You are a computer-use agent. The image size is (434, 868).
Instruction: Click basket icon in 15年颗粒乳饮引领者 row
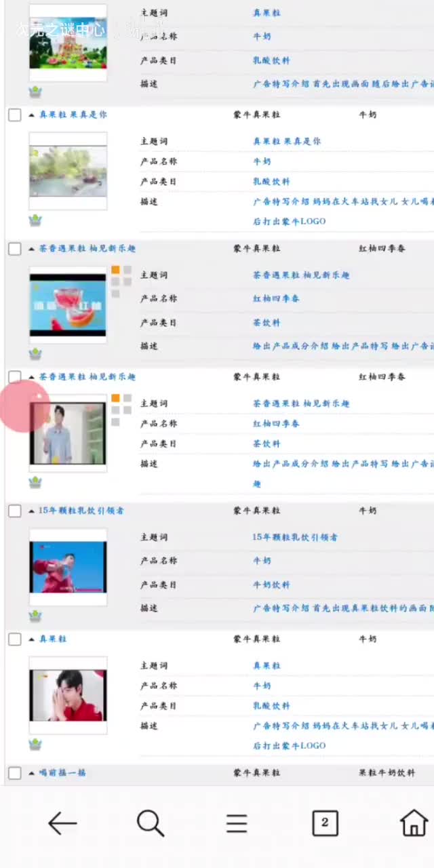35,616
